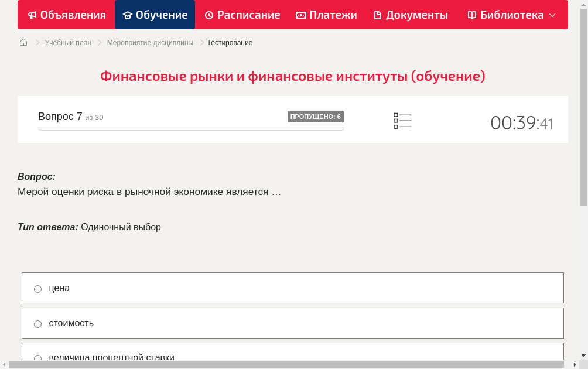Screen dimensions: 588x369
Task: Click the Тестирование breadcrumb entry
Action: (x=229, y=42)
